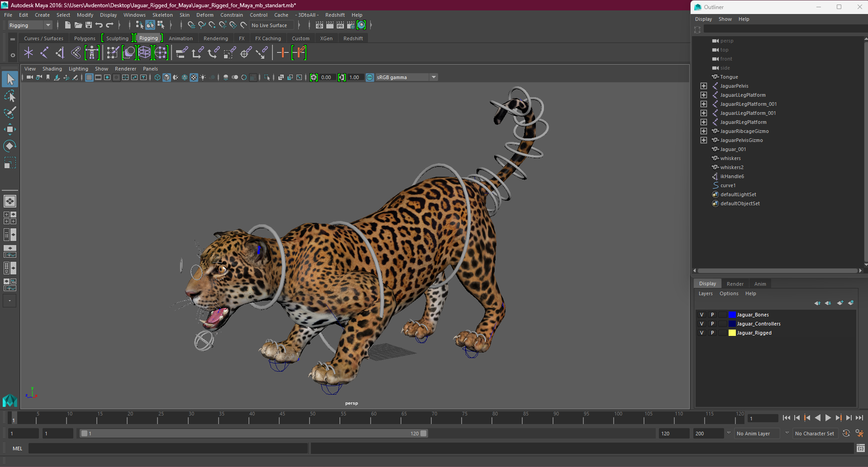This screenshot has height=467, width=868.
Task: Go to end of playback range
Action: pyautogui.click(x=859, y=418)
